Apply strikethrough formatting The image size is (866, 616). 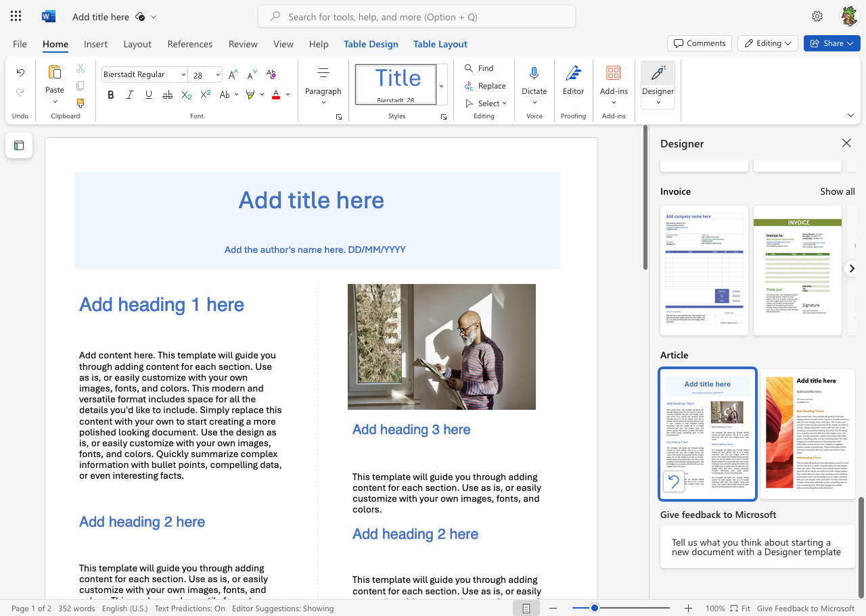[167, 95]
